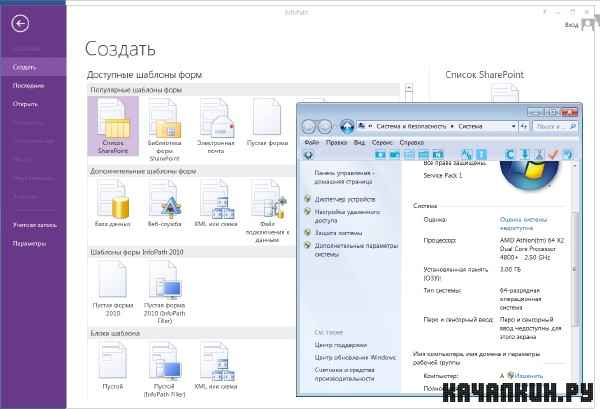
Task: Open Настройка удаленного доступа link
Action: [x=347, y=216]
